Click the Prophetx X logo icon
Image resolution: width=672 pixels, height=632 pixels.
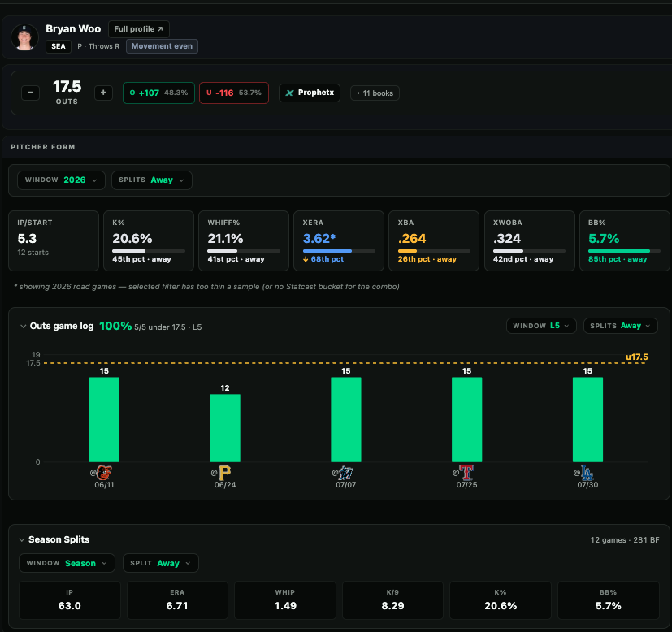click(290, 93)
